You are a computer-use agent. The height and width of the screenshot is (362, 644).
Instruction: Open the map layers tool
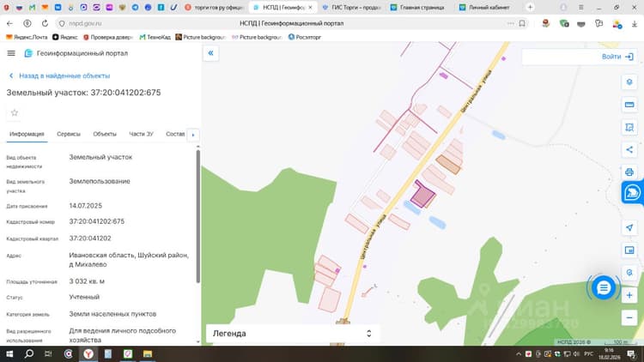point(629,82)
